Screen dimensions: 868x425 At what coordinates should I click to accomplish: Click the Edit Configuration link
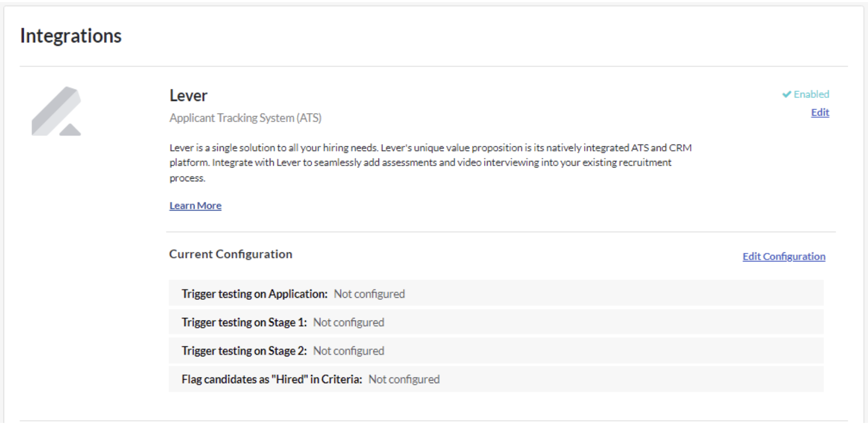point(784,256)
